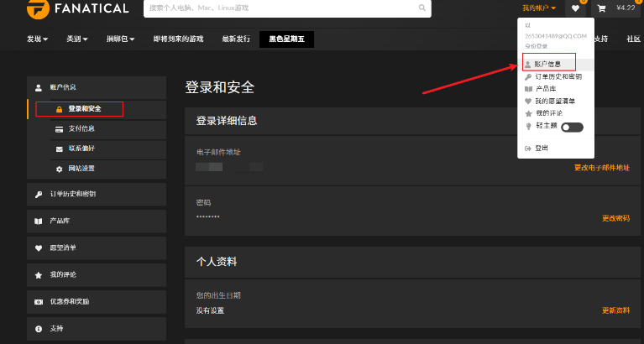Click the 更新资料 link
Screen dimensions: 644x344
pyautogui.click(x=615, y=310)
